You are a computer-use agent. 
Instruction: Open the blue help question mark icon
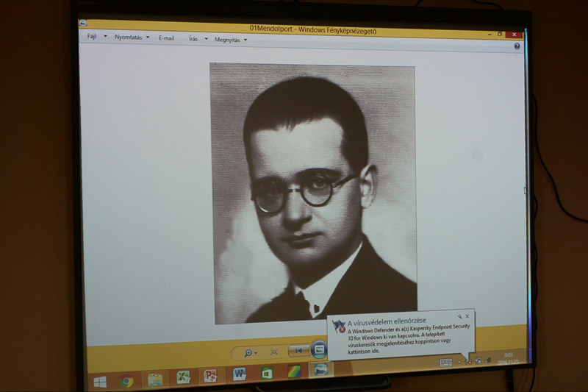(517, 46)
